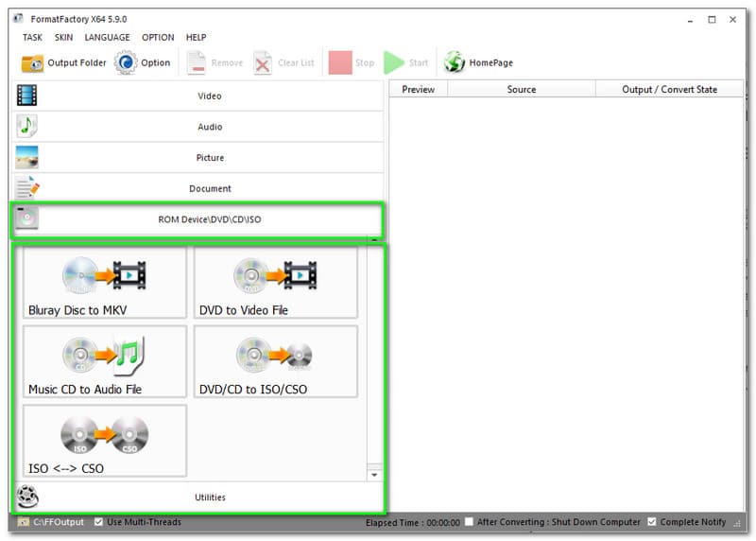Click the Source column header
Screen dimensions: 756x541
click(x=521, y=90)
